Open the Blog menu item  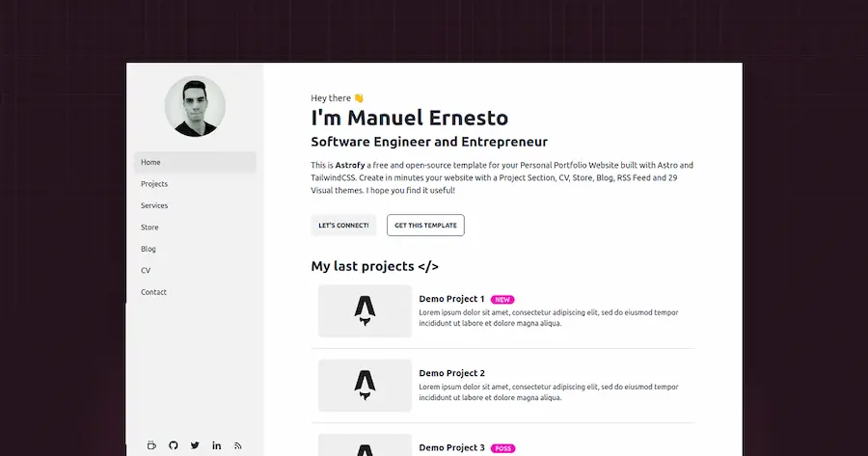click(x=149, y=249)
